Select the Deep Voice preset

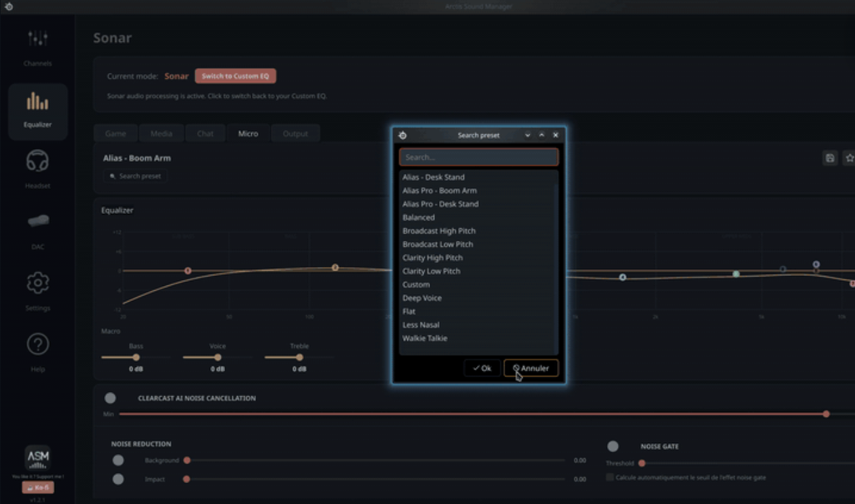click(478, 298)
